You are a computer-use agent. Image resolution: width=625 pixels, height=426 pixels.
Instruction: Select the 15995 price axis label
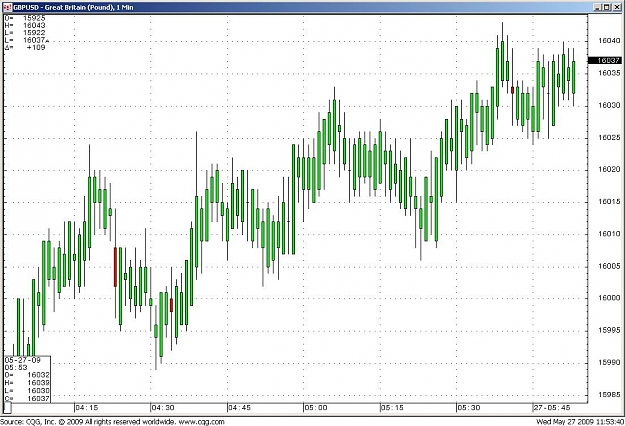(609, 330)
